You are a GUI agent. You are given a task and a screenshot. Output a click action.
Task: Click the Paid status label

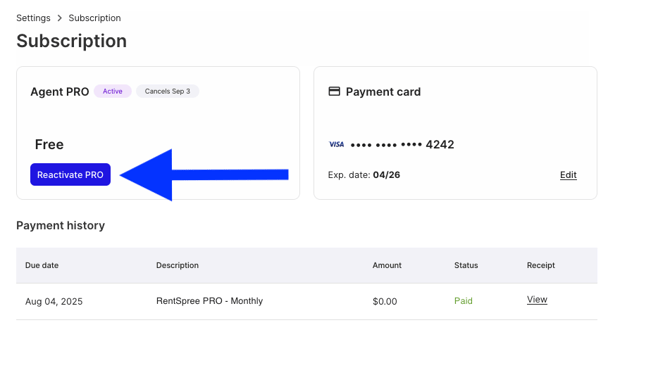click(463, 301)
